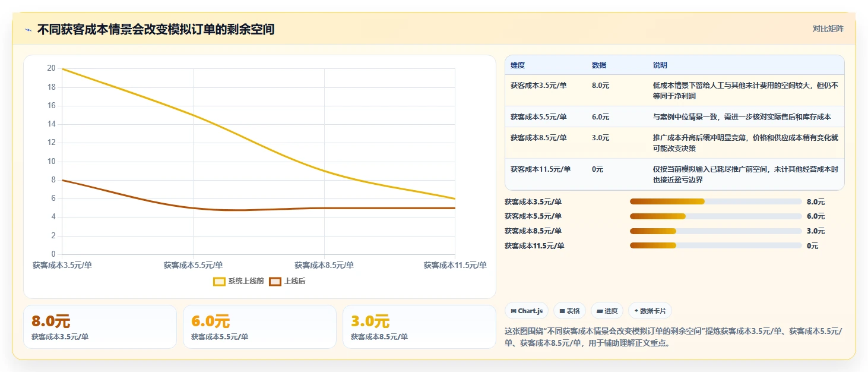Click the progress bar for 获客成本11.5元/单
This screenshot has width=868, height=372.
(716, 245)
